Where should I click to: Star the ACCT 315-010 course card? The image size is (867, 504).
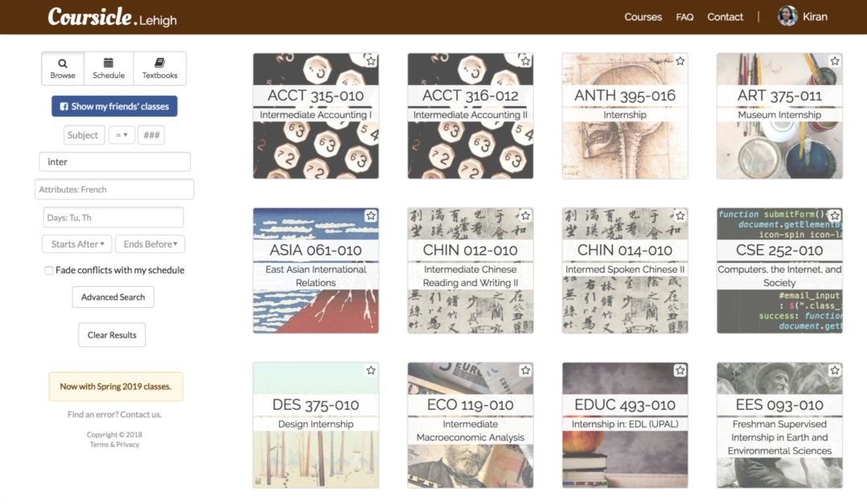tap(371, 61)
